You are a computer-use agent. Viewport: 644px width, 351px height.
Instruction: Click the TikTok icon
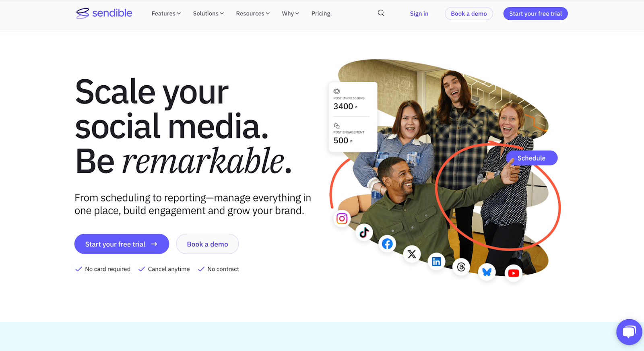[364, 232]
